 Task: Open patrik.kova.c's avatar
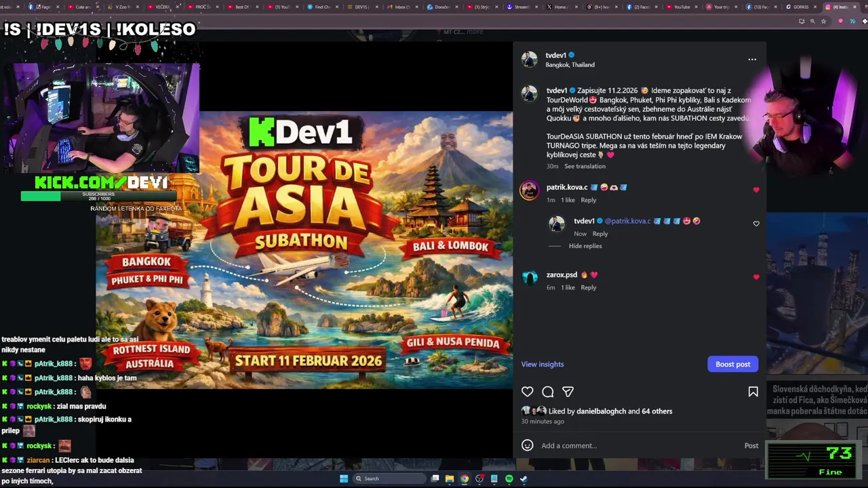530,190
